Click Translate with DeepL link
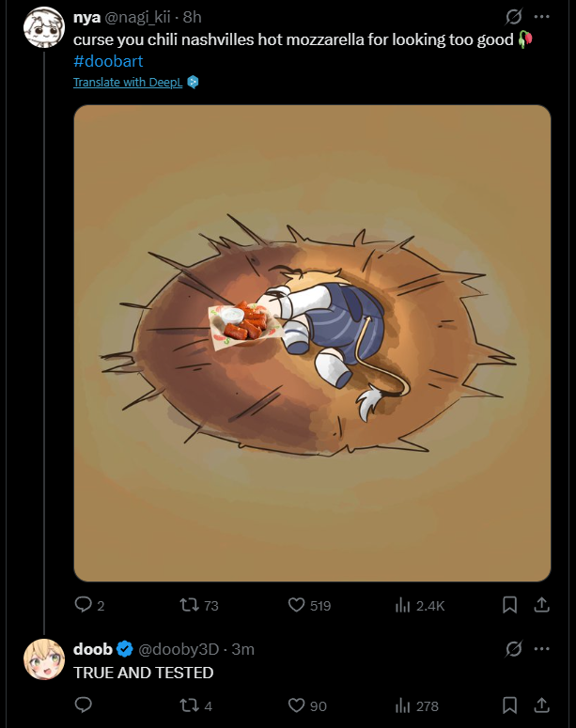Screen dimensions: 576x728 [x=129, y=82]
